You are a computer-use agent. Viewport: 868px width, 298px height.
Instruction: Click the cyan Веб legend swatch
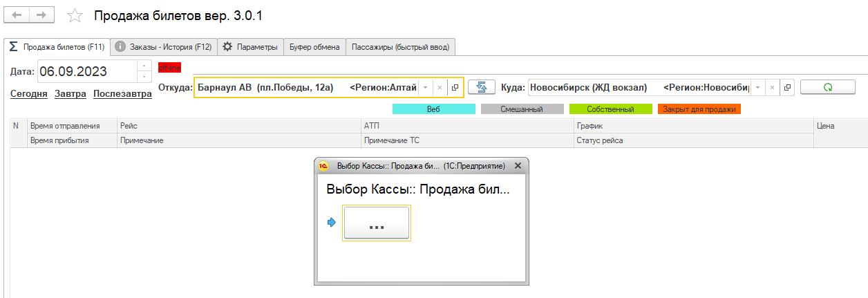[x=433, y=109]
